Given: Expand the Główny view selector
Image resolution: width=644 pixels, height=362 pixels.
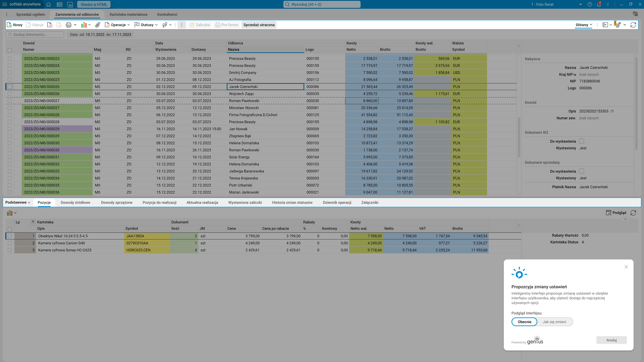Looking at the screenshot, I should click(584, 25).
